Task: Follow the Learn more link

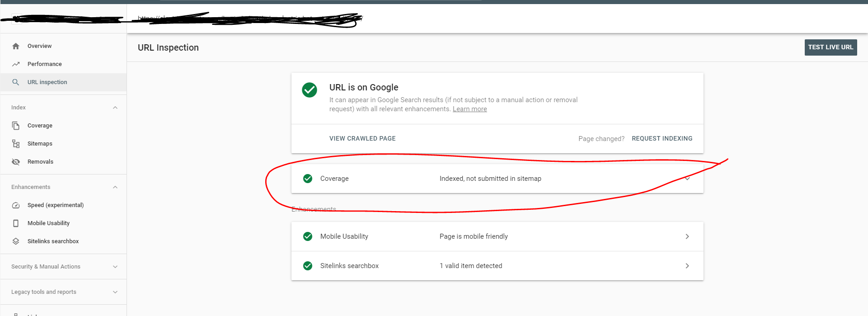Action: tap(470, 109)
